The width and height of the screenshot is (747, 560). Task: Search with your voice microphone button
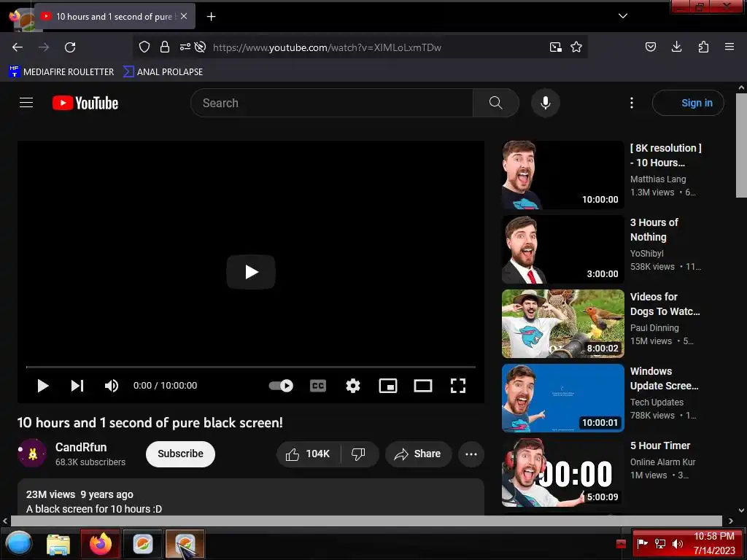click(x=546, y=103)
